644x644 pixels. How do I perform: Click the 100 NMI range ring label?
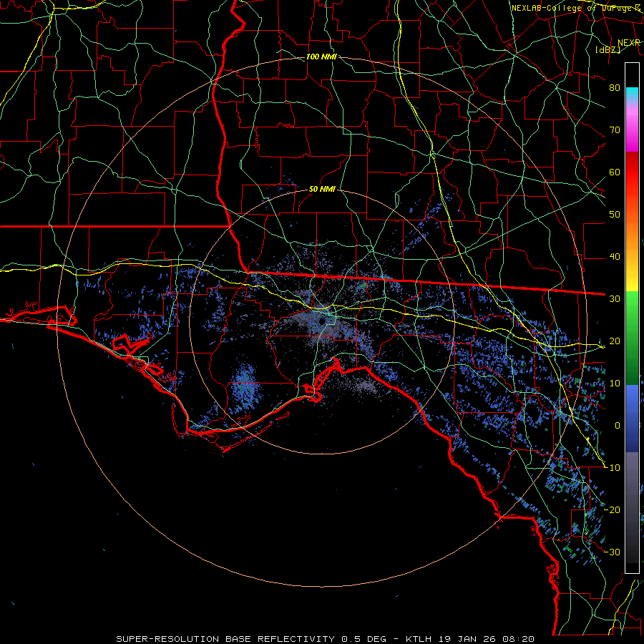click(x=321, y=57)
